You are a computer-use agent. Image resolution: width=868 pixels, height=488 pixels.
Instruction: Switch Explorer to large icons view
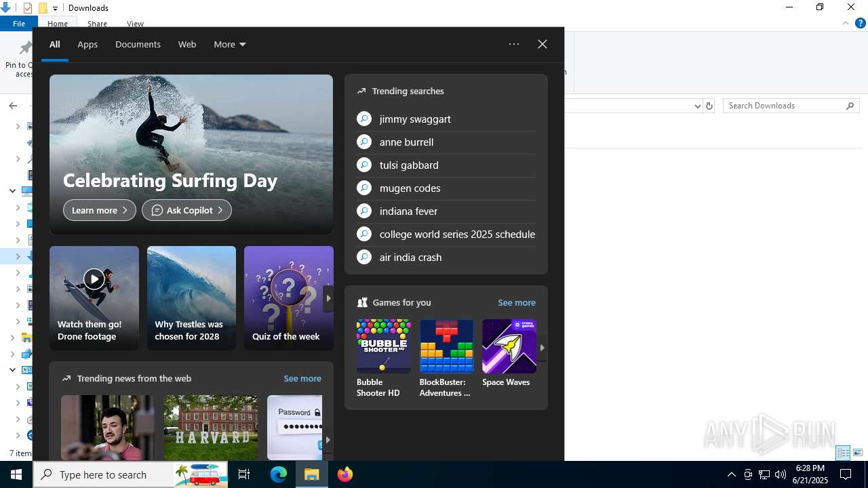[x=858, y=453]
